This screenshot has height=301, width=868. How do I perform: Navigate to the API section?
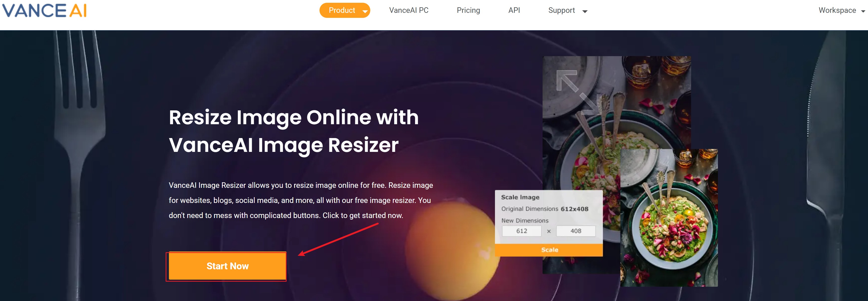click(514, 11)
